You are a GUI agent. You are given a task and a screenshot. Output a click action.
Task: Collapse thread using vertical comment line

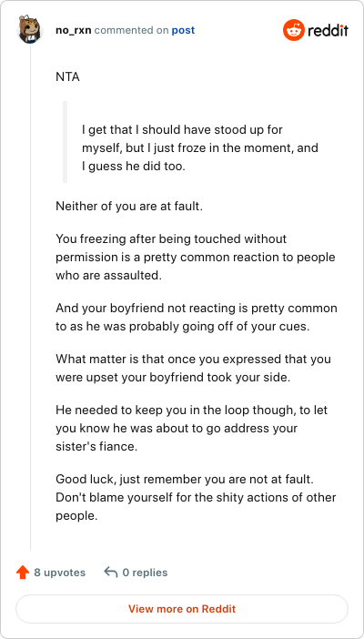coord(31,298)
